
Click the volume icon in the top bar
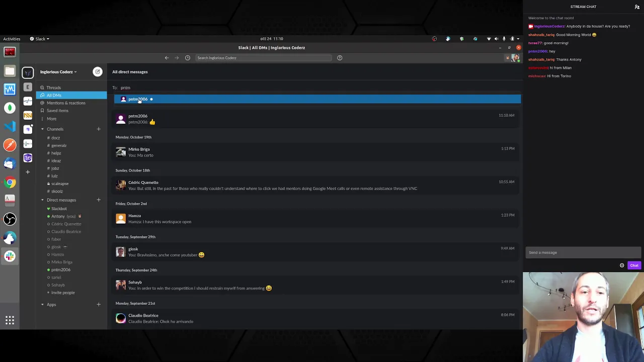tap(497, 39)
